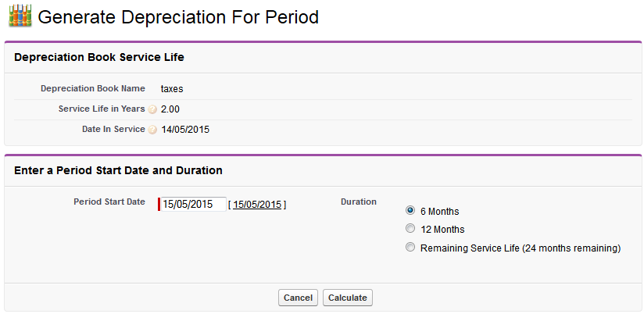Click the 2.00 service life value

click(x=170, y=109)
